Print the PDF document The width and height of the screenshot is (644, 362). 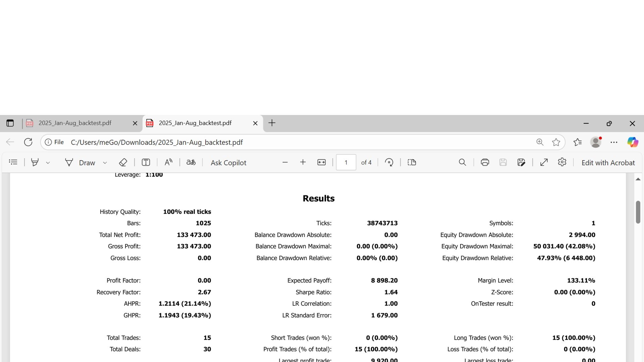pos(485,162)
